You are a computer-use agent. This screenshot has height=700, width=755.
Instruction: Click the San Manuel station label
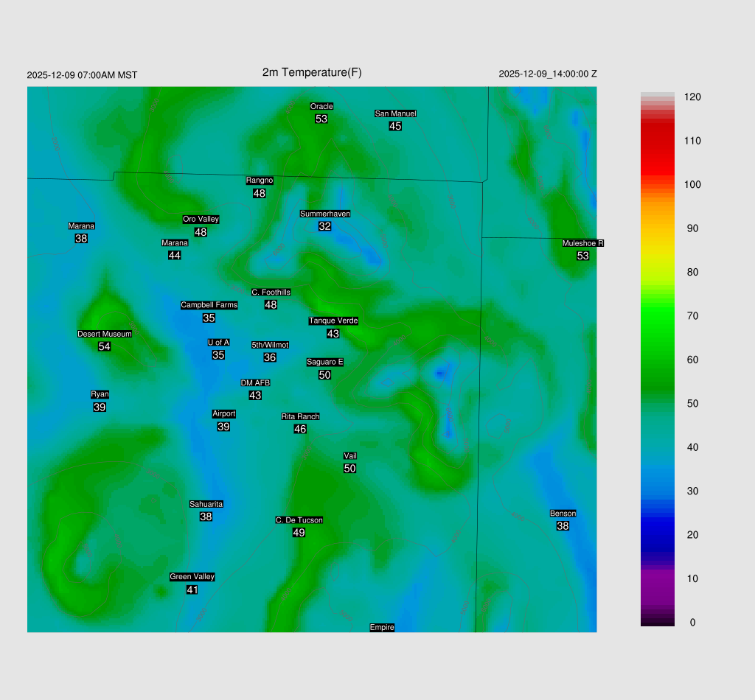395,113
